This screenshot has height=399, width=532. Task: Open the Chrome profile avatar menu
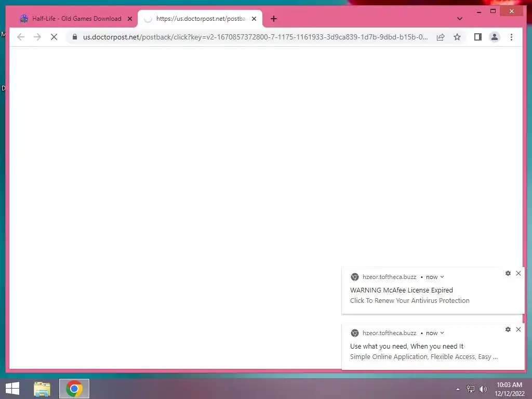[x=495, y=37]
